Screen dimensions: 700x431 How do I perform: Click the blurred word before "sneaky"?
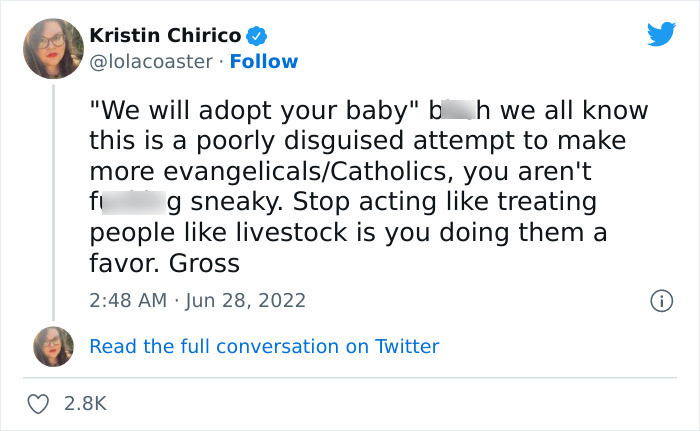coord(135,203)
